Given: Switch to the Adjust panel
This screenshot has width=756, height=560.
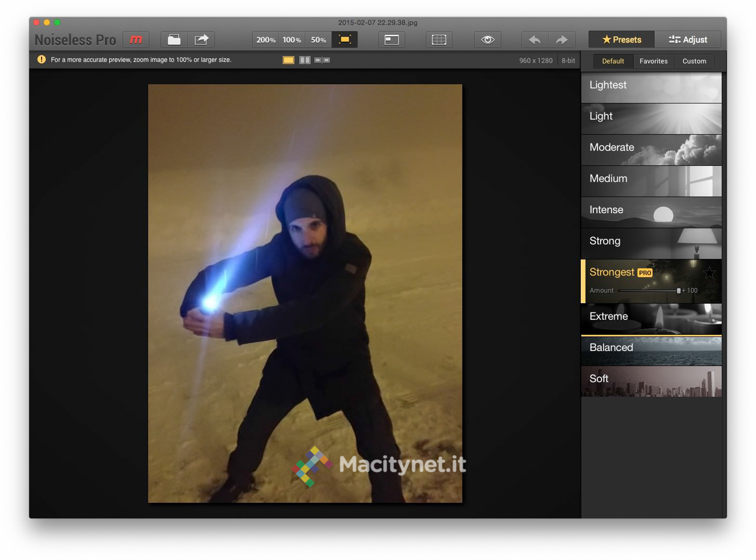Looking at the screenshot, I should tap(688, 40).
